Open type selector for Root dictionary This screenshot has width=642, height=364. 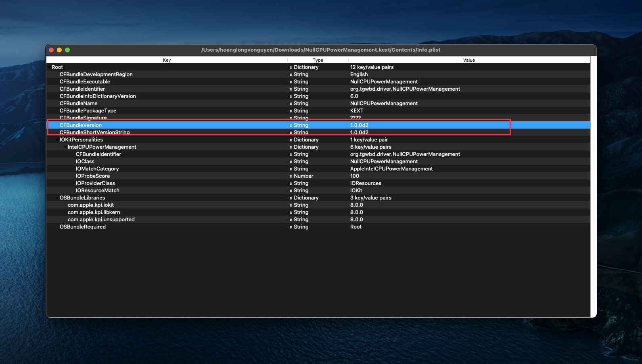pyautogui.click(x=291, y=67)
